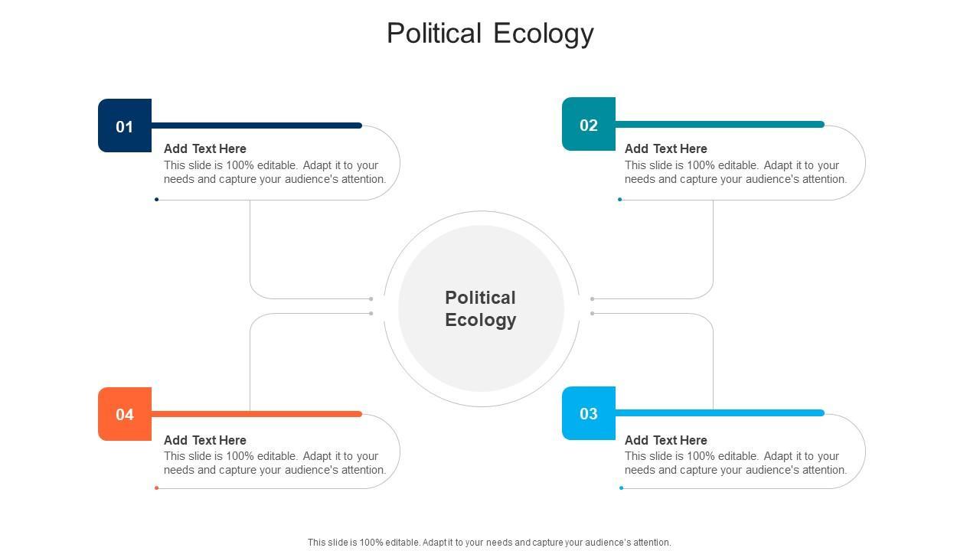Viewport: 980px width, 551px height.
Task: Select the Political Ecology slide title
Action: [490, 34]
